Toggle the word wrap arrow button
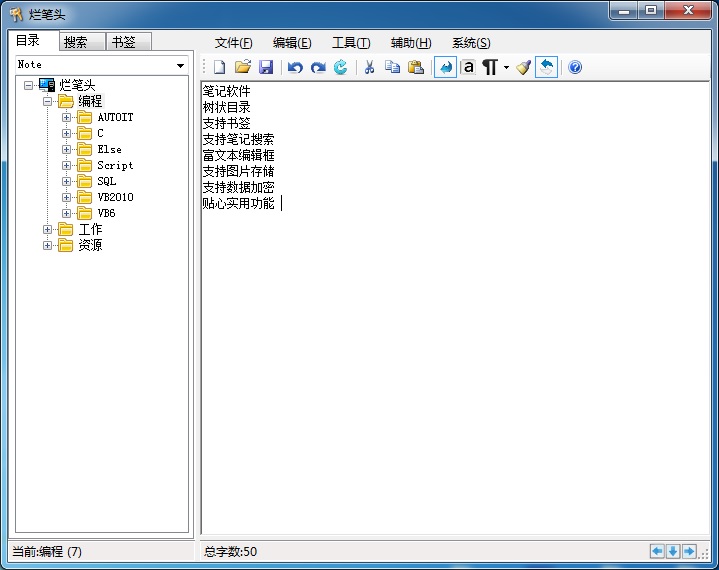 pos(445,67)
